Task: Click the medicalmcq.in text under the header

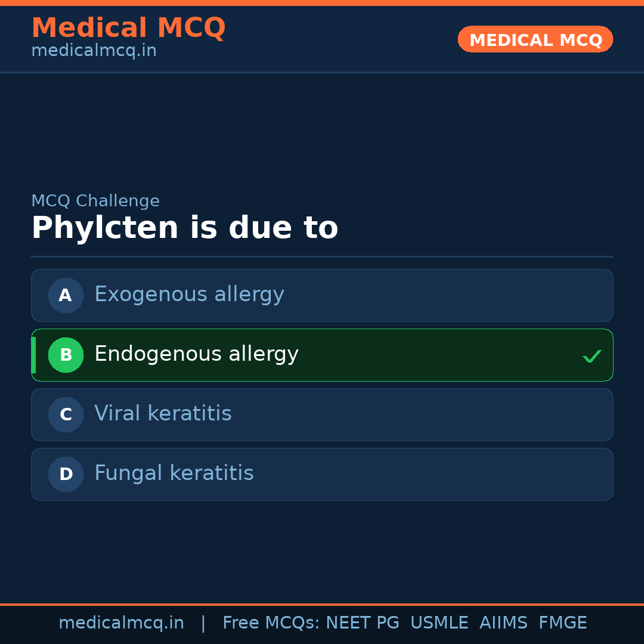Action: 93,50
